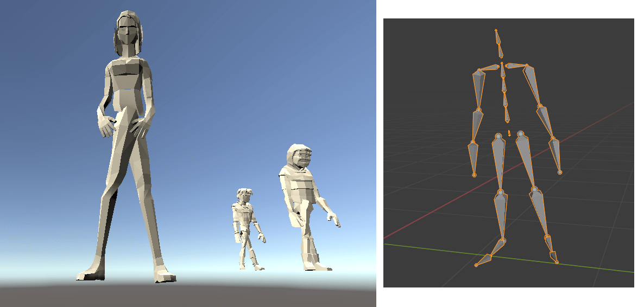
Task: Click the green Y axis line in the viewport
Action: (x=509, y=257)
